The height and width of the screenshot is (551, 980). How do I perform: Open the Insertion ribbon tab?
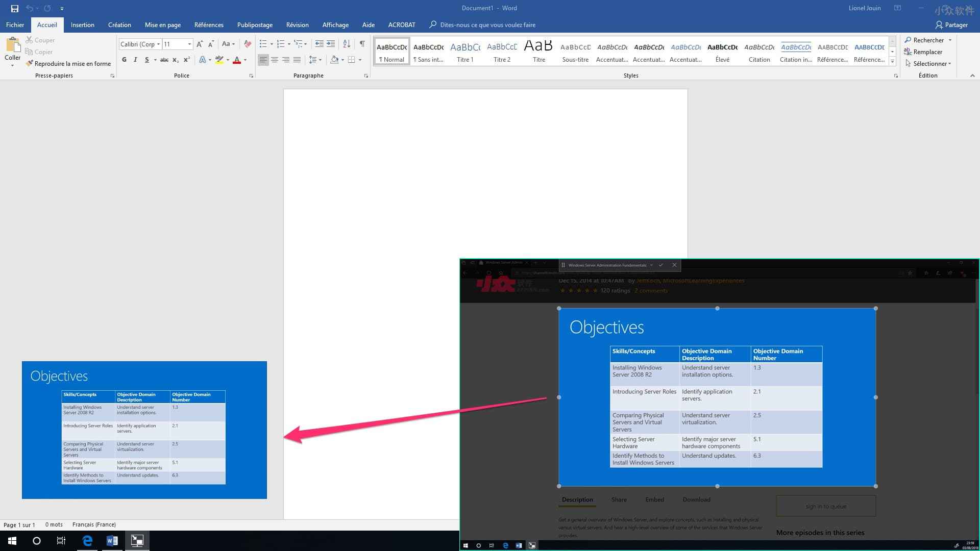click(82, 25)
